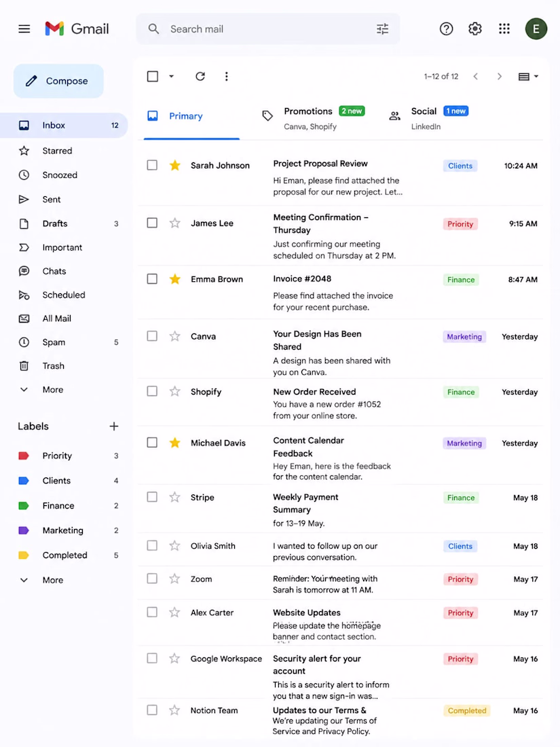Open the Help support icon
The image size is (560, 747).
pyautogui.click(x=446, y=29)
